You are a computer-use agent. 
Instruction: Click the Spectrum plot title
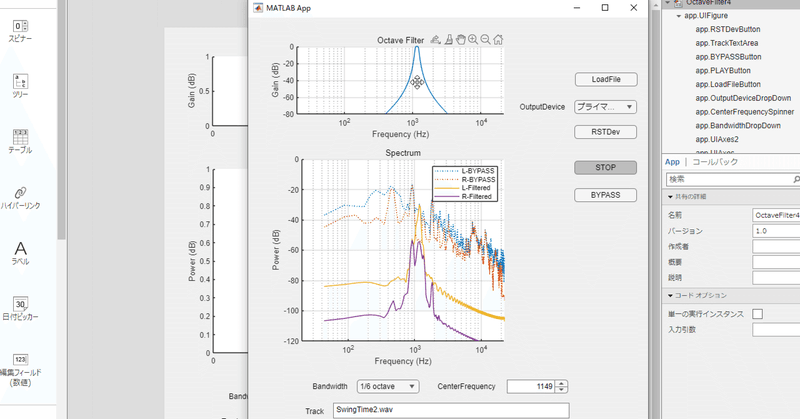403,153
